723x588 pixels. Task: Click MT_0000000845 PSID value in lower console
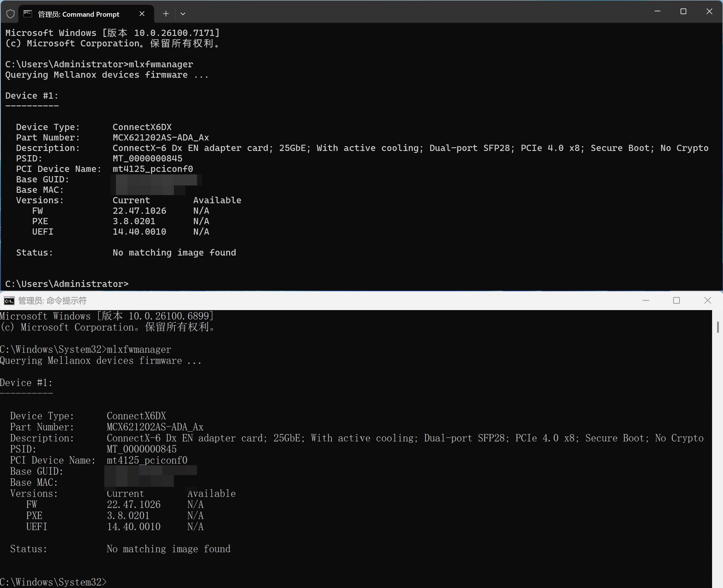142,449
